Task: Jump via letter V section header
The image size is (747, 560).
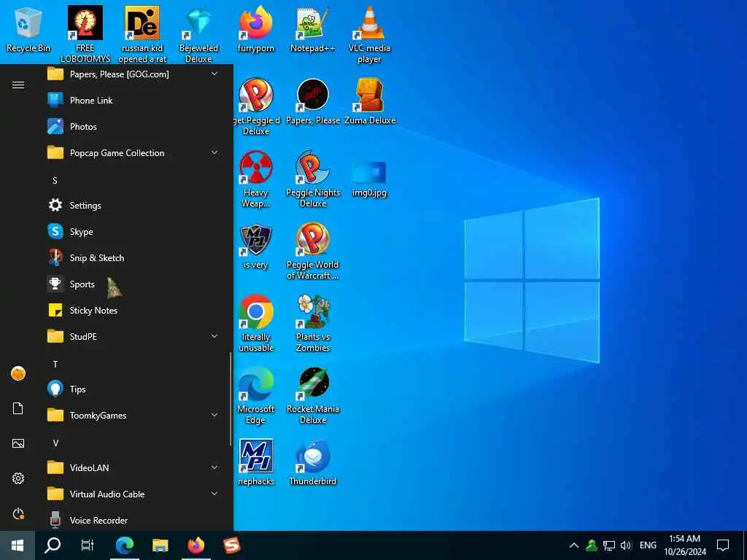Action: pos(55,443)
